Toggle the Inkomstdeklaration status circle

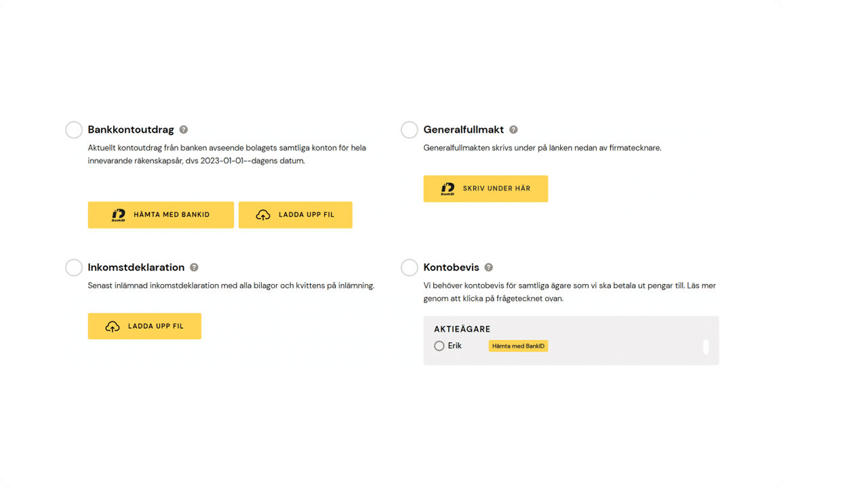[x=74, y=267]
